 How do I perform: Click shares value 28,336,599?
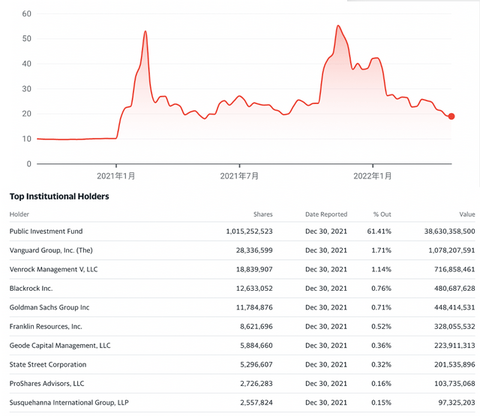(254, 250)
